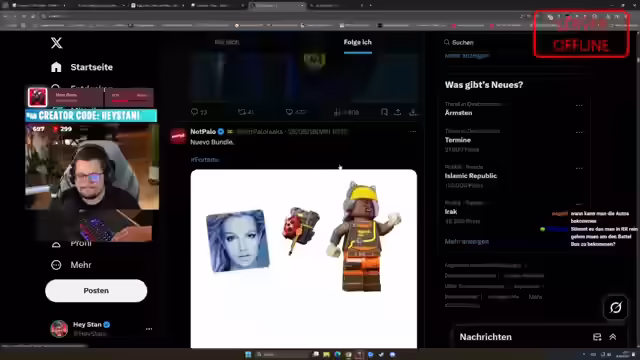This screenshot has height=360, width=640.
Task: Click the Posten button
Action: tap(96, 291)
